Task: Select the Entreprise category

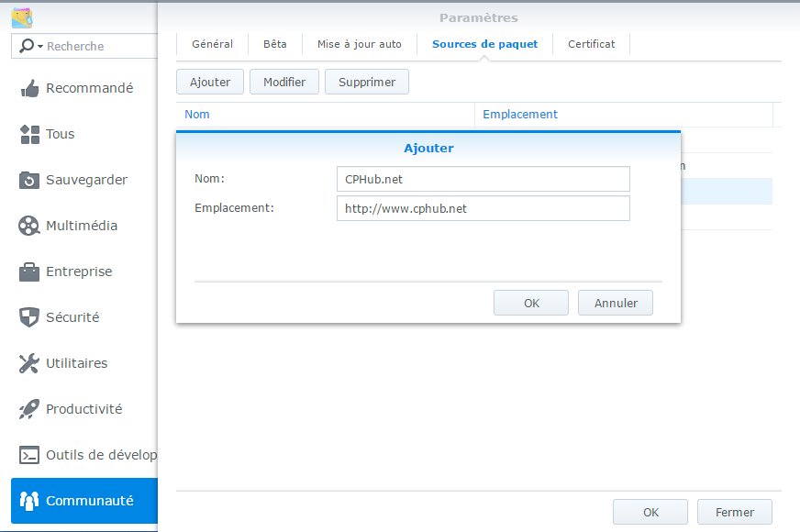Action: coord(84,272)
